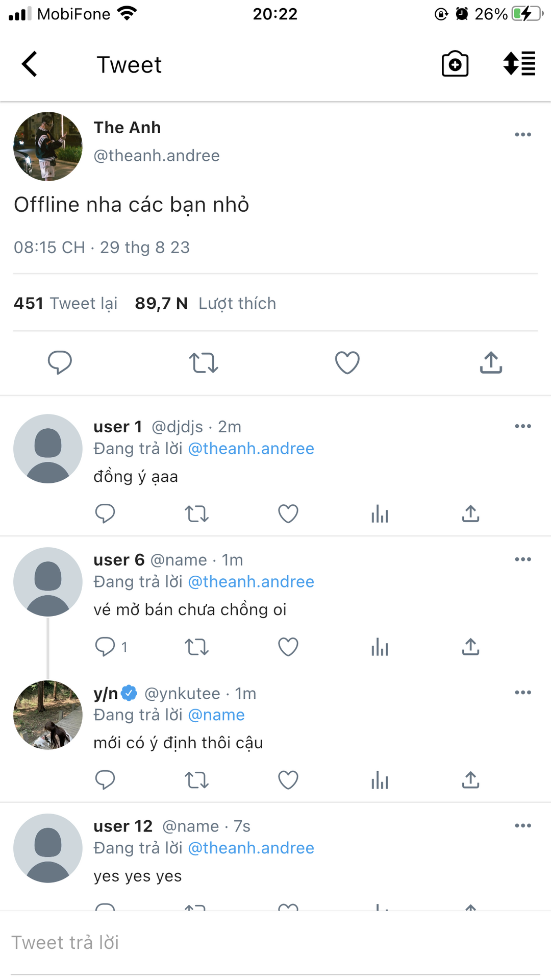Open the camera add-photo icon
551x980 pixels.
(x=455, y=64)
